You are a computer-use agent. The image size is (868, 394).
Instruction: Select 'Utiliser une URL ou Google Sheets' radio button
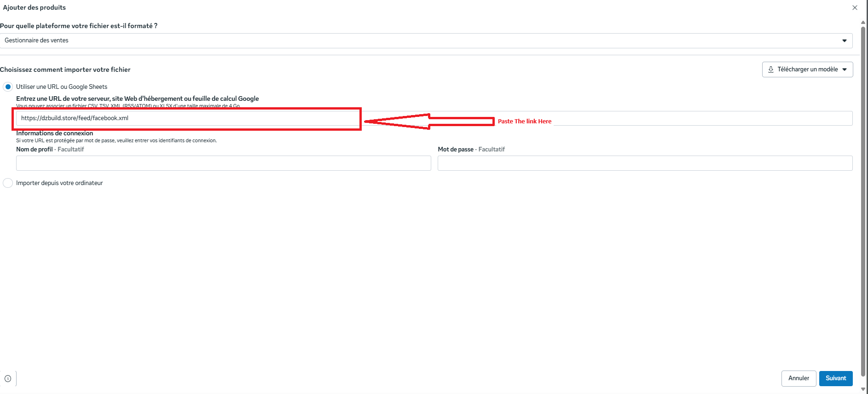pyautogui.click(x=8, y=87)
